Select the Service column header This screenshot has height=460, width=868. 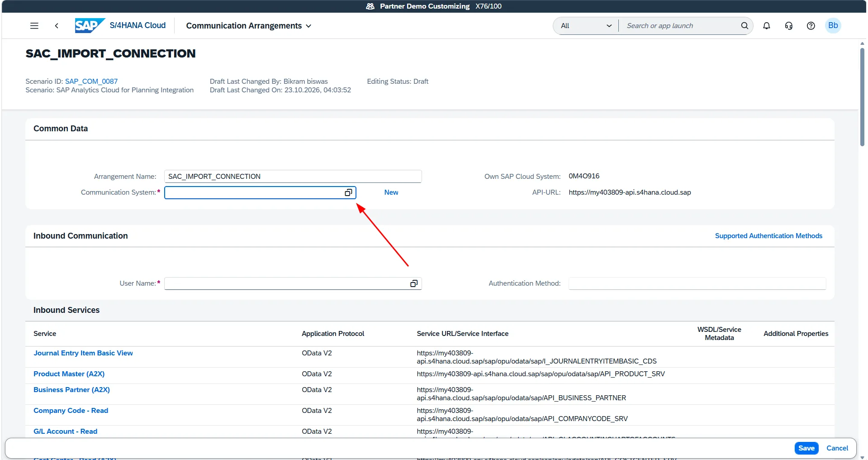[x=45, y=334]
